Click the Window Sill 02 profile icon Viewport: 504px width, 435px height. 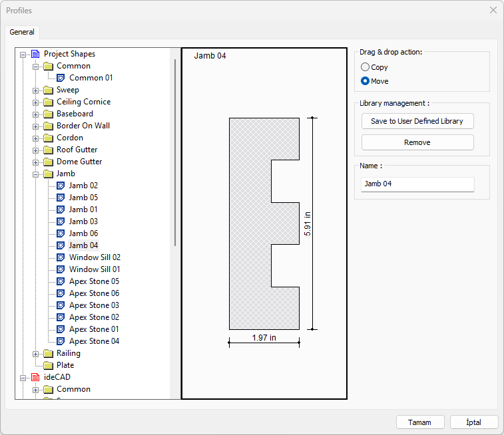[x=61, y=257]
